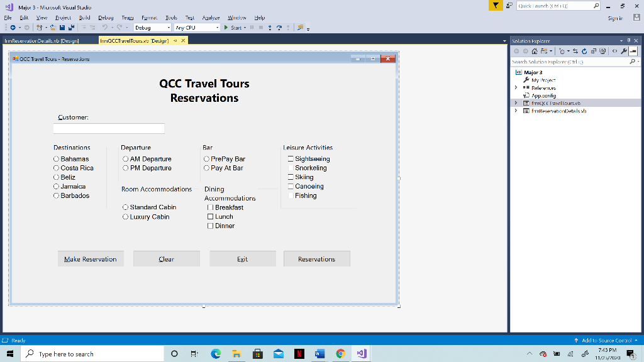Click the yellow notifications filter flag icon
Image resolution: width=644 pixels, height=362 pixels.
pos(496,6)
